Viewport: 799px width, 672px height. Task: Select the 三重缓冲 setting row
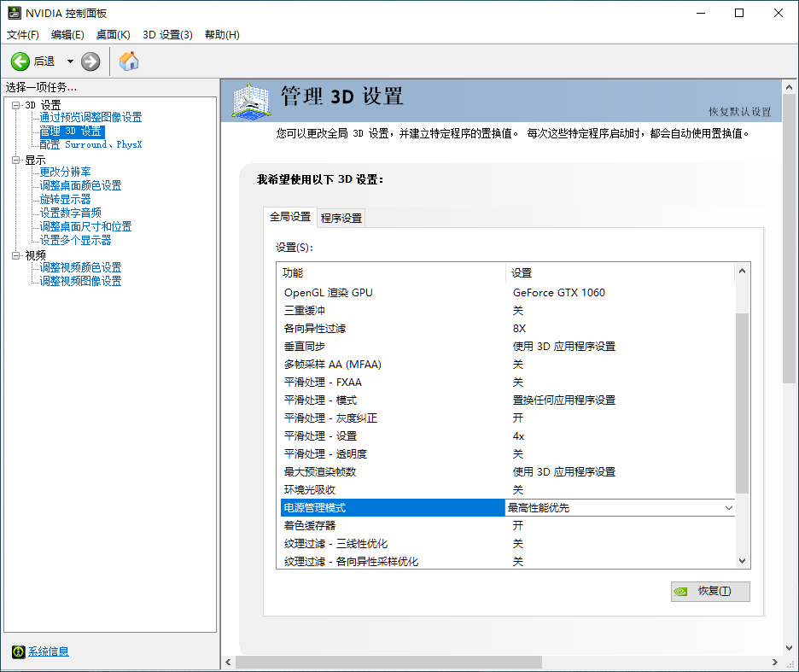(x=508, y=311)
